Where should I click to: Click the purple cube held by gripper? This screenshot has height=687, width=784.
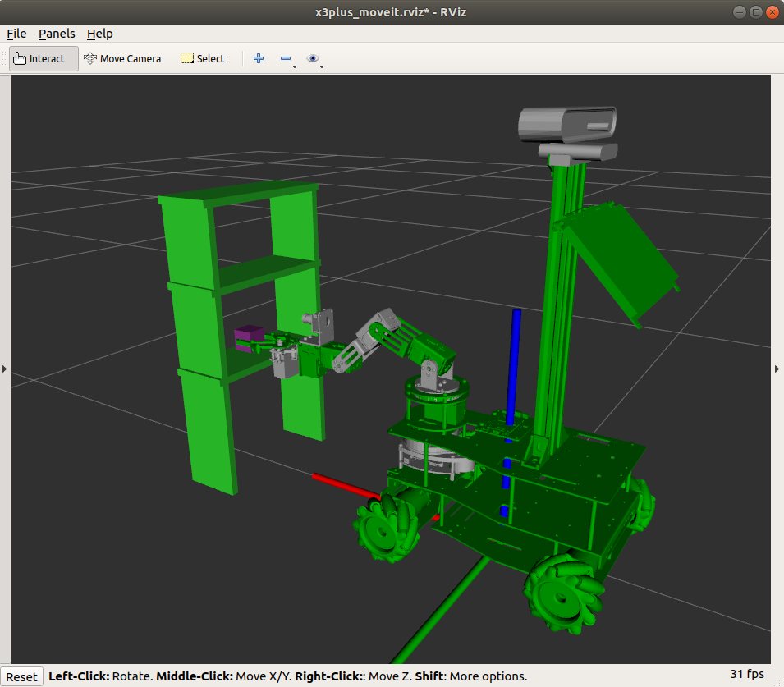click(249, 338)
